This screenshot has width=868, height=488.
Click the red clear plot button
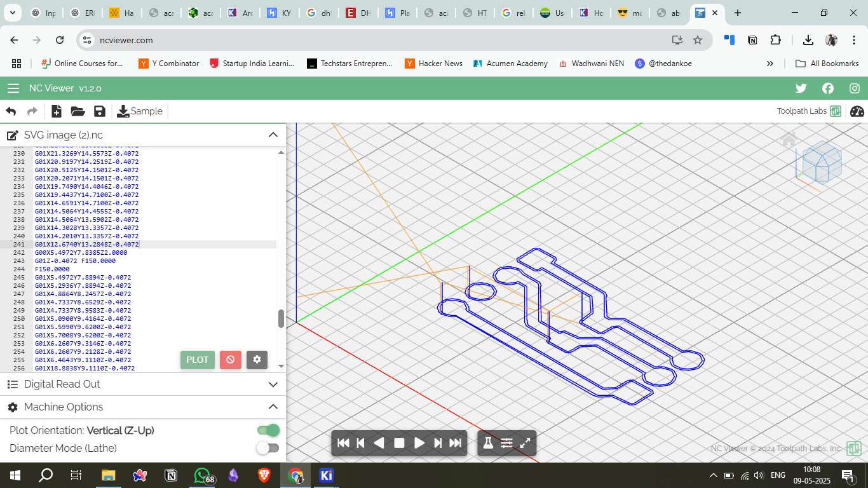[x=230, y=360]
